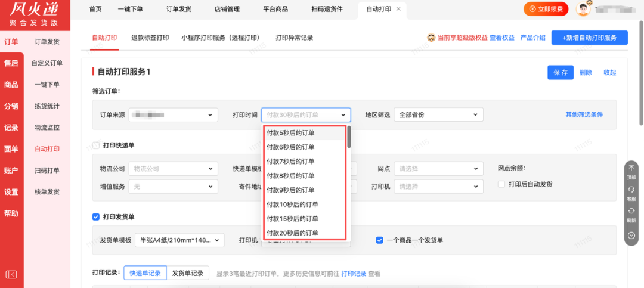Uncheck the 打印发货单 checkbox
The width and height of the screenshot is (644, 288).
(96, 216)
